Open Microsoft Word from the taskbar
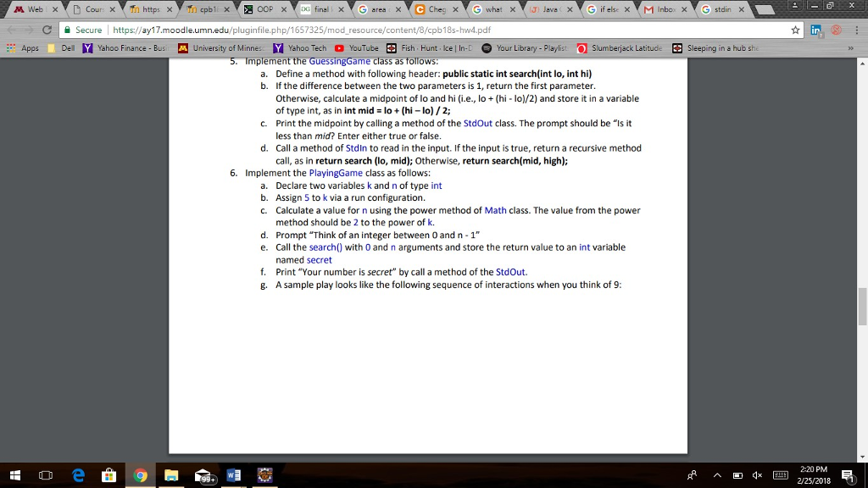The width and height of the screenshot is (868, 488). 234,474
